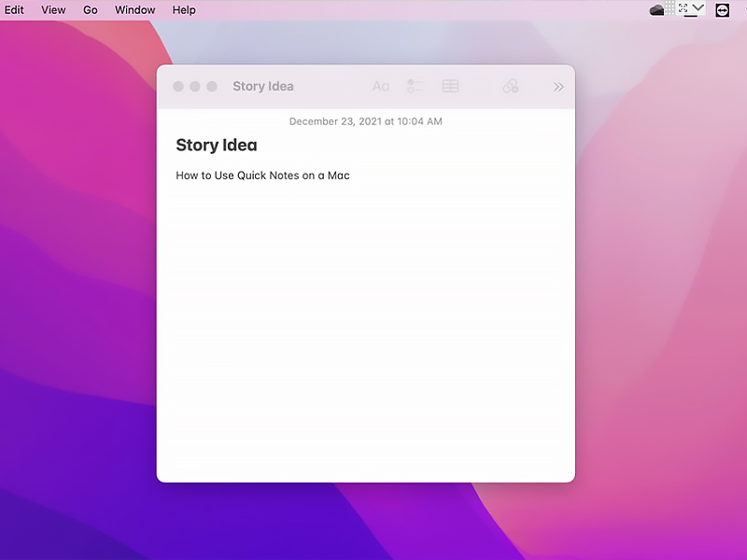
Task: Close the Story Idea quick note window
Action: pyautogui.click(x=178, y=86)
